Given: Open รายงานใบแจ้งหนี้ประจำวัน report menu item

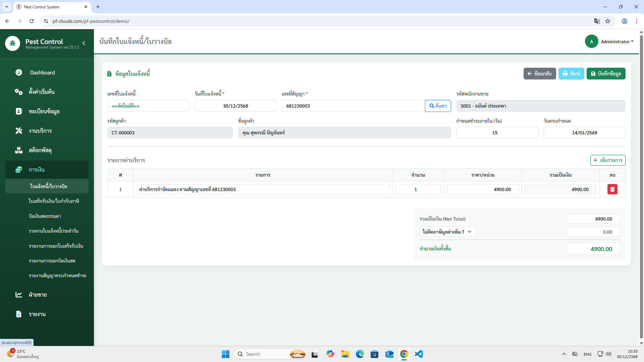Looking at the screenshot, I should click(x=54, y=231).
